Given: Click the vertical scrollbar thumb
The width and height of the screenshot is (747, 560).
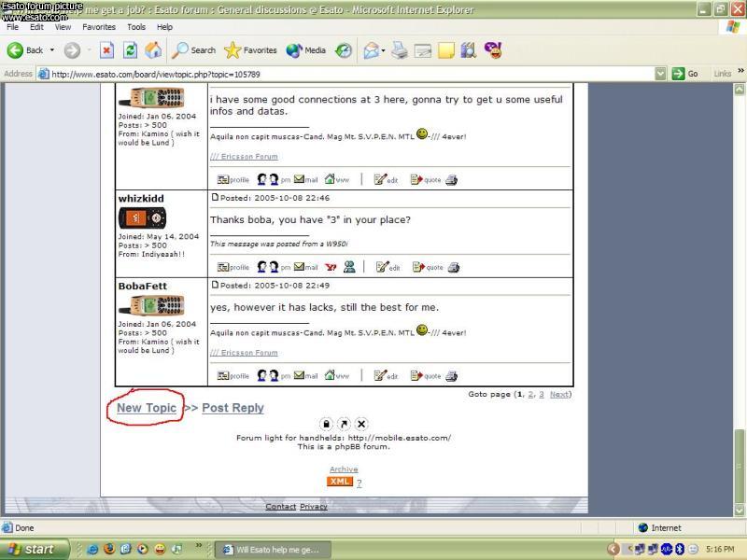Looking at the screenshot, I should pyautogui.click(x=740, y=467).
